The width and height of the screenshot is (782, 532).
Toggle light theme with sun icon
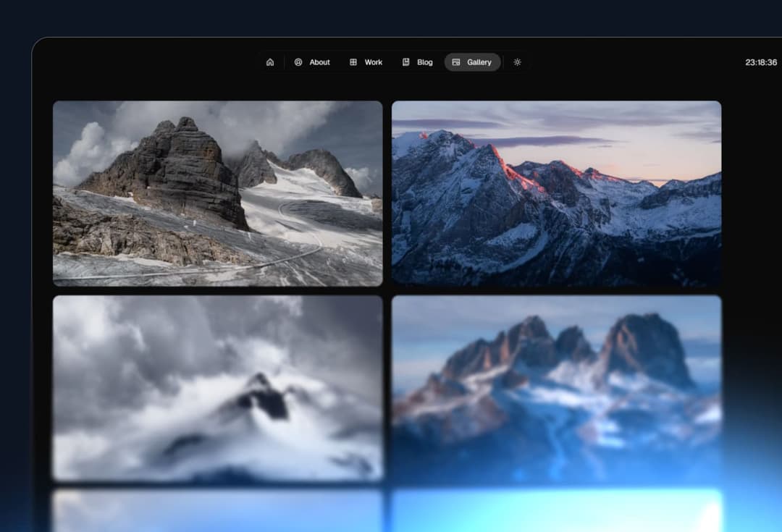[517, 62]
